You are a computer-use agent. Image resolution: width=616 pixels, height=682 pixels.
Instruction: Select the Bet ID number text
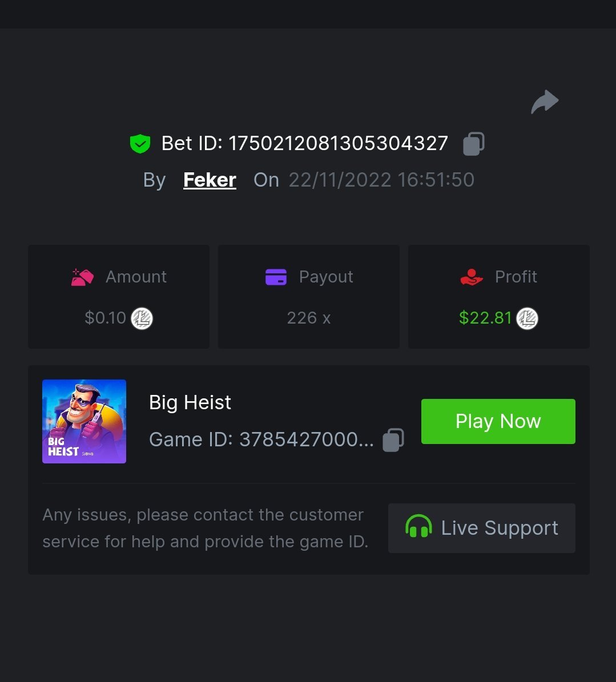[x=338, y=143]
